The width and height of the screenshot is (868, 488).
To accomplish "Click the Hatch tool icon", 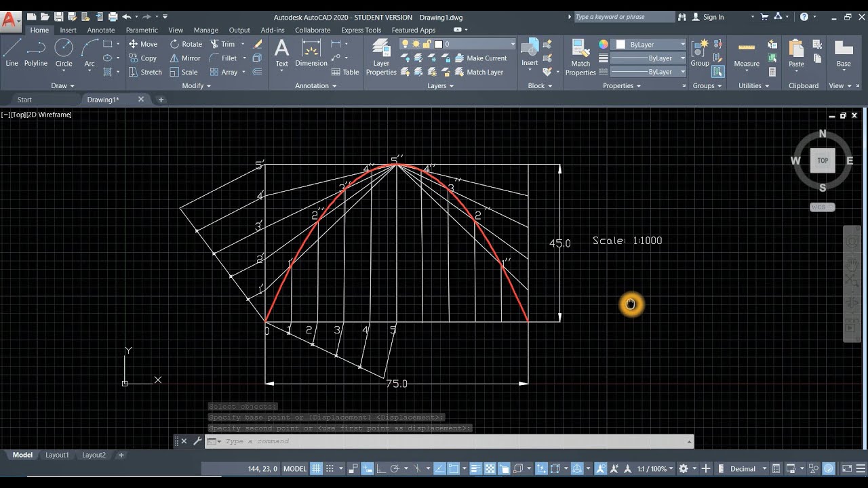I will 107,72.
